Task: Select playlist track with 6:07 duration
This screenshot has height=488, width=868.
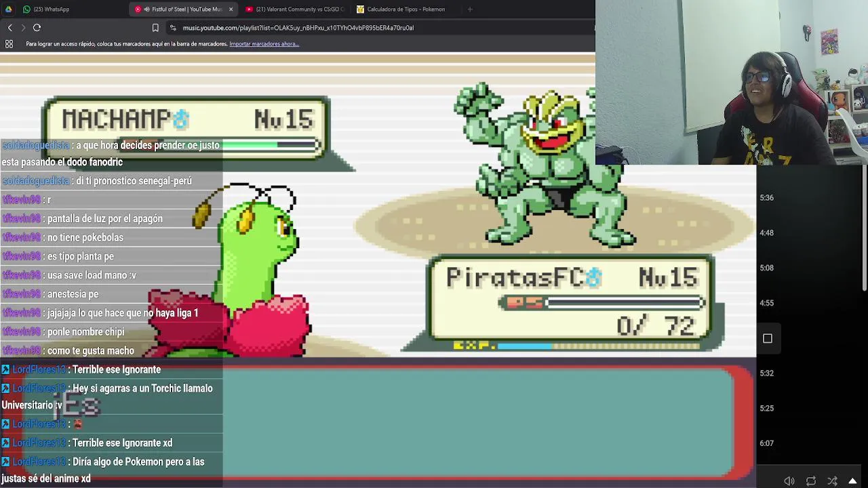Action: point(766,443)
